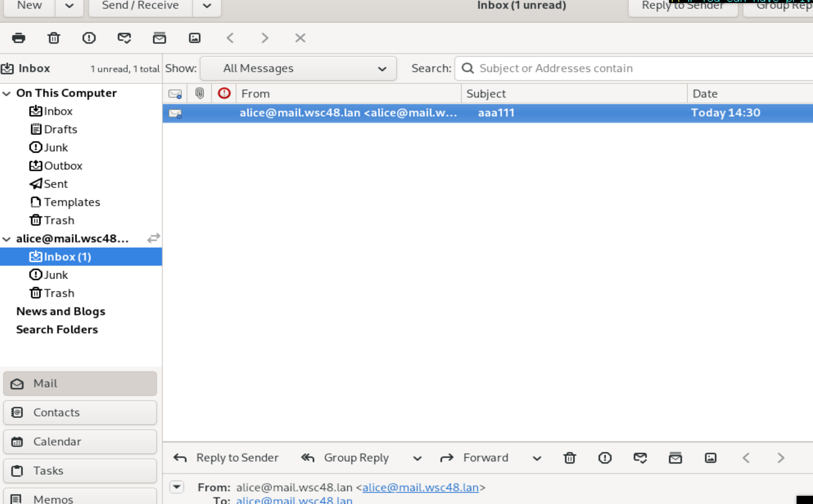Click the print icon in toolbar
Viewport: 813px width, 504px height.
tap(18, 38)
